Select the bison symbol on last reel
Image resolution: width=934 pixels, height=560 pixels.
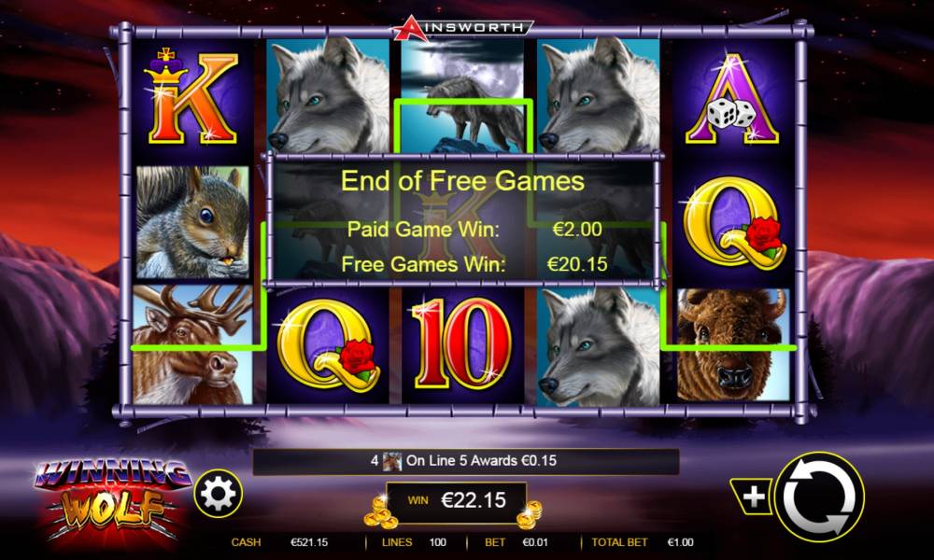733,344
